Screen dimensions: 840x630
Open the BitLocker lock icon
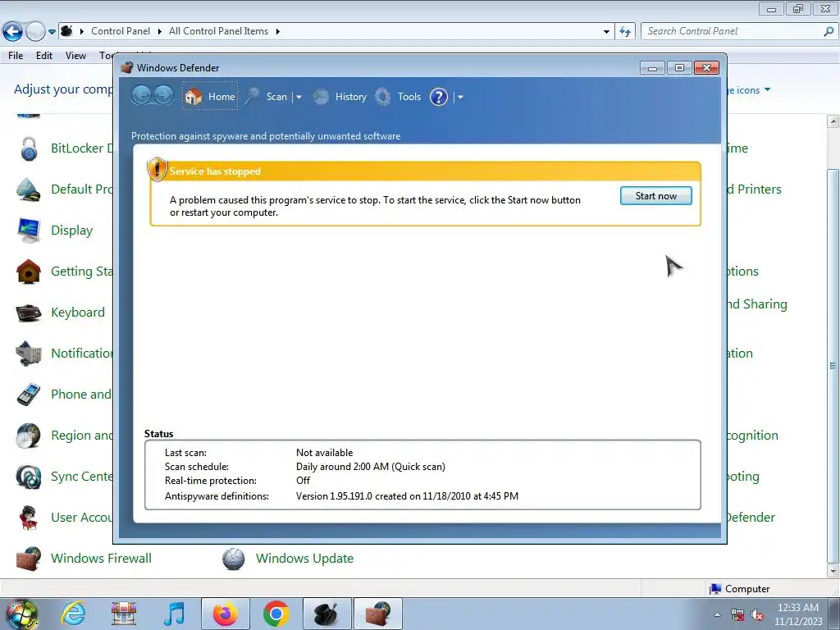click(29, 148)
